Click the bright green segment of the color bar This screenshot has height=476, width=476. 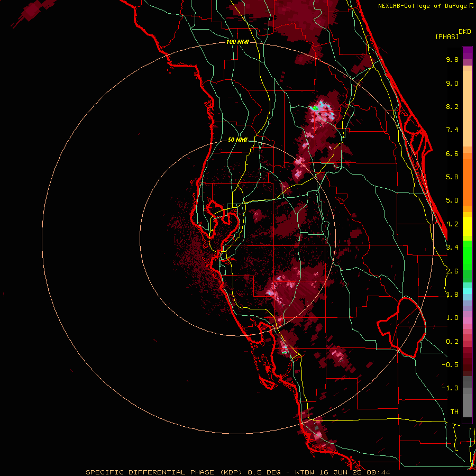click(x=467, y=255)
